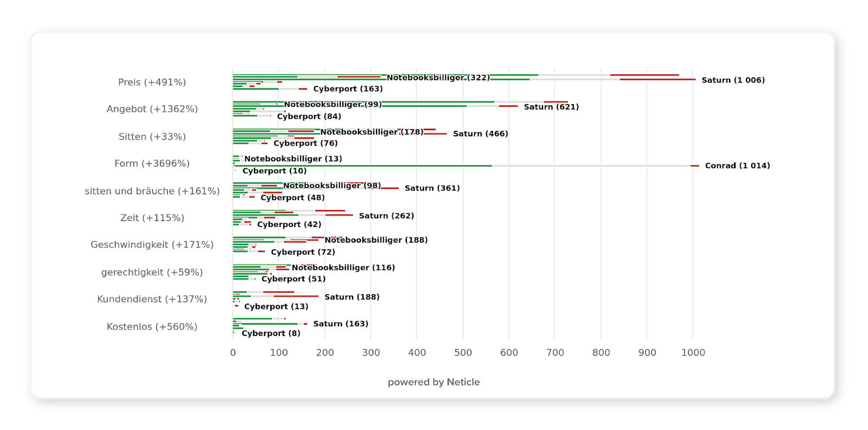Image resolution: width=868 pixels, height=430 pixels.
Task: Click the 'Cyberport (42)' data label
Action: pos(289,224)
